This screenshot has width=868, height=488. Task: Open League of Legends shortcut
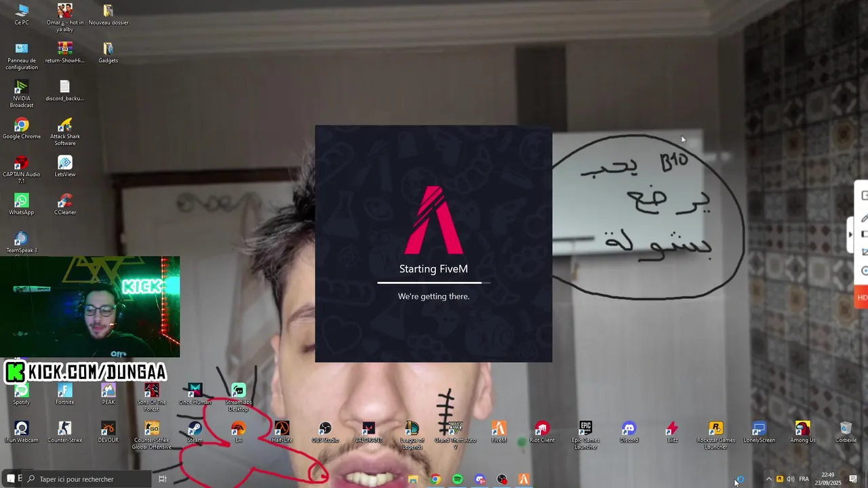click(412, 435)
